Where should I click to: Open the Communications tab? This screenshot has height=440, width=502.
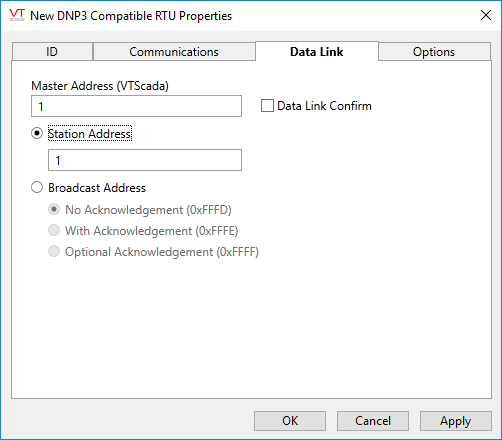coord(174,52)
